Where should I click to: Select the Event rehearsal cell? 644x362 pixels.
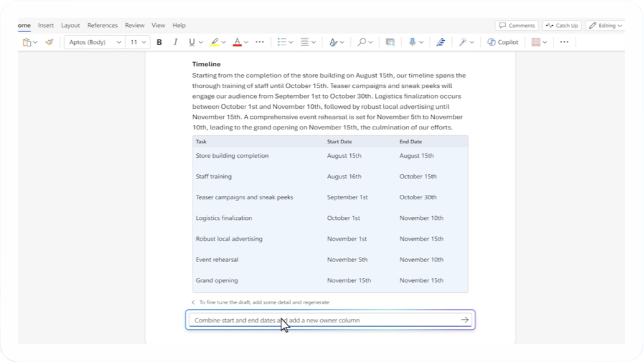217,260
